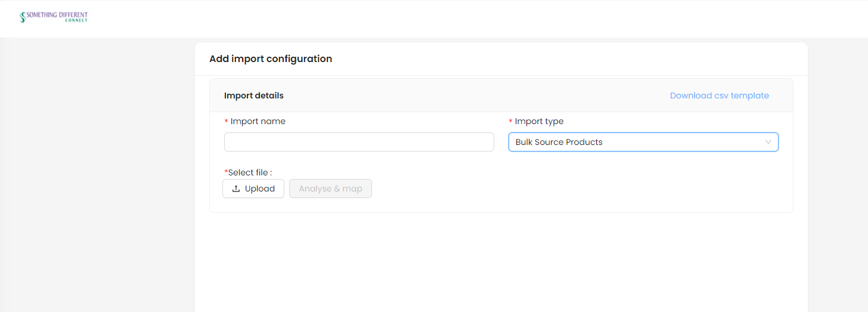
Task: Click the Analyse & map button
Action: coord(330,189)
